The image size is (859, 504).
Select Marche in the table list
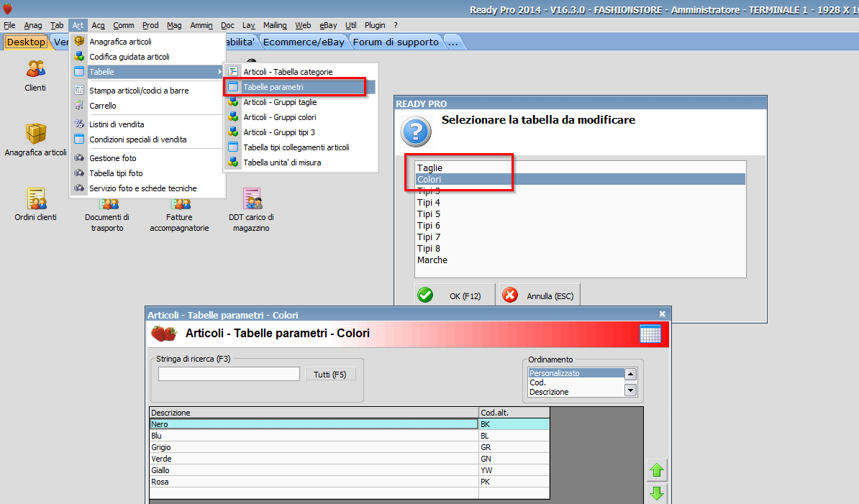click(x=580, y=260)
